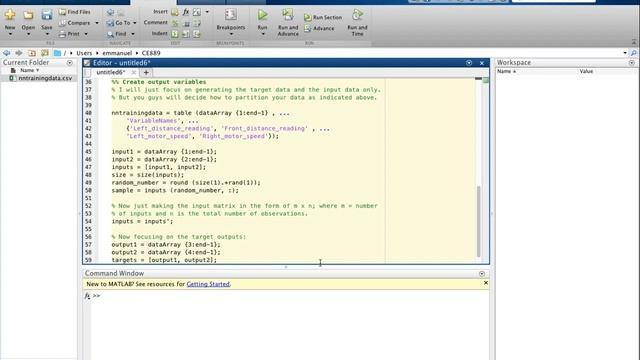This screenshot has width=640, height=360.
Task: Open Find Files tool
Action: [x=74, y=12]
